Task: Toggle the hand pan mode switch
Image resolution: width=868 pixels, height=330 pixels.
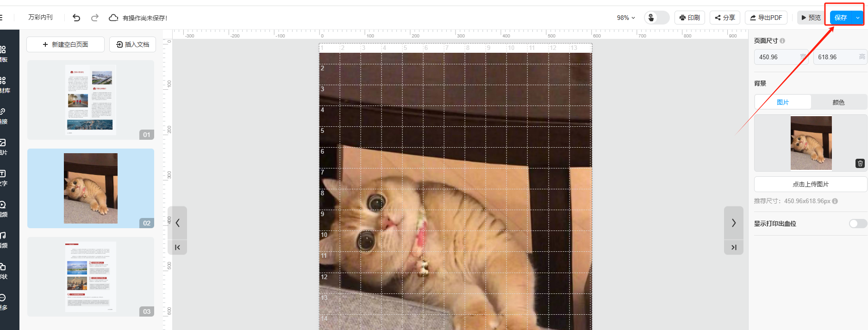Action: click(656, 18)
